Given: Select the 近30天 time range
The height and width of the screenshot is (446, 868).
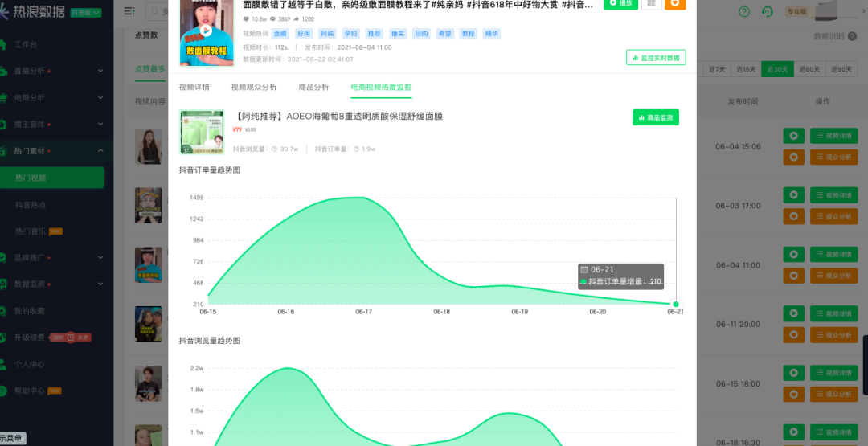Looking at the screenshot, I should [777, 69].
